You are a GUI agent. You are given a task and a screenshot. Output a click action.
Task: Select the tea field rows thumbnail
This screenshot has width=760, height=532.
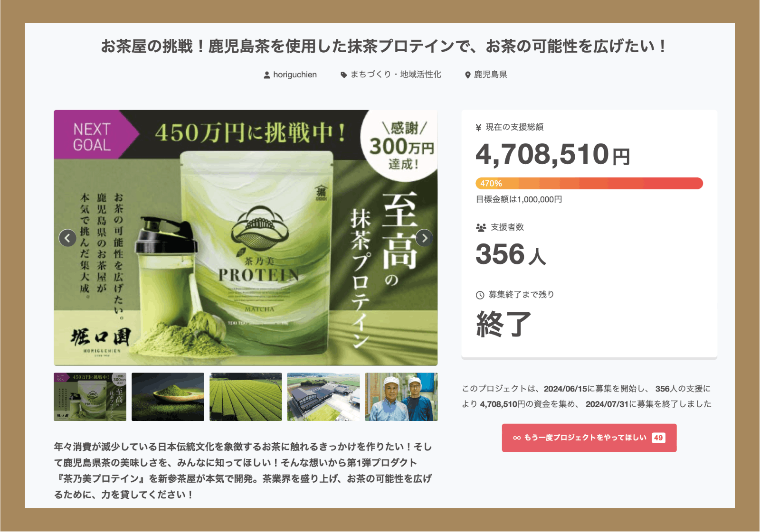click(x=246, y=397)
